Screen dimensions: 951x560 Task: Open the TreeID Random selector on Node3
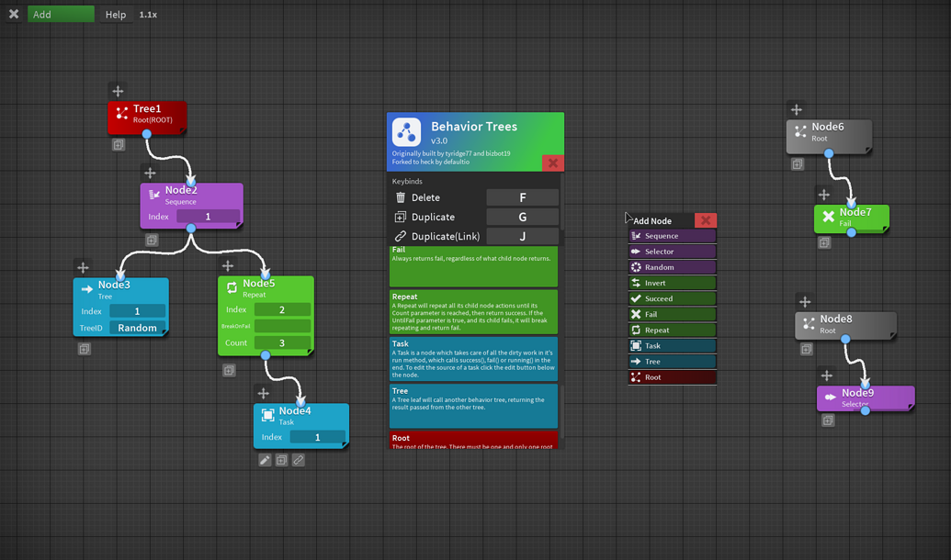pyautogui.click(x=136, y=327)
